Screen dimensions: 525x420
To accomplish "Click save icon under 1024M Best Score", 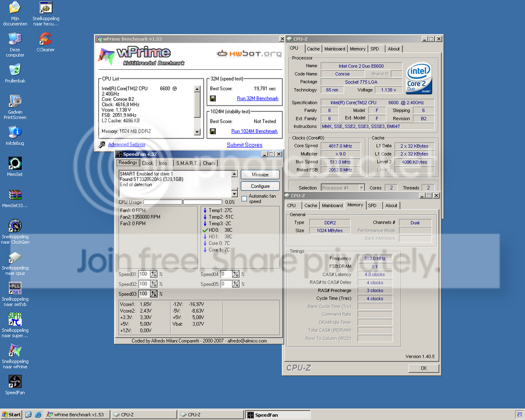I will click(213, 131).
